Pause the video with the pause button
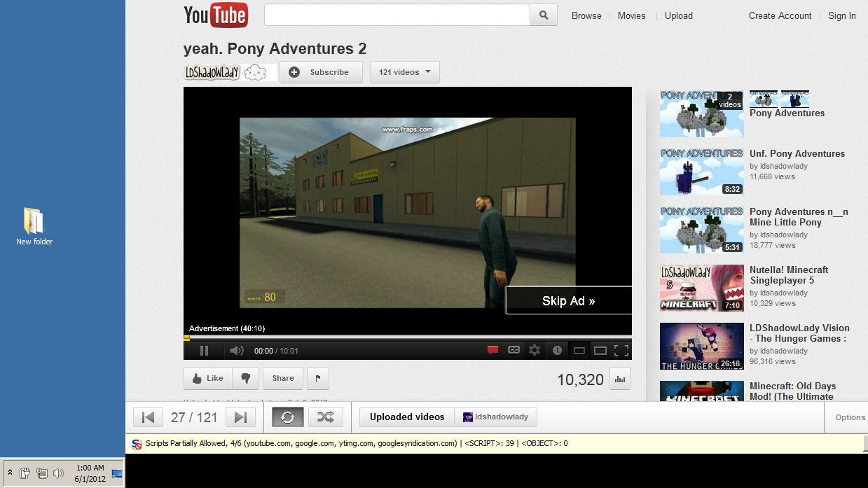Viewport: 868px width, 488px height. click(204, 351)
